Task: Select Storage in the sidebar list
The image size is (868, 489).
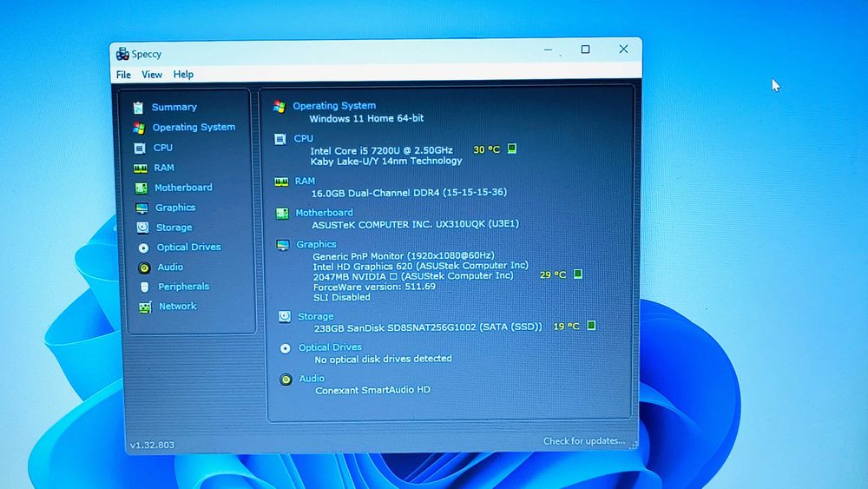Action: point(174,227)
